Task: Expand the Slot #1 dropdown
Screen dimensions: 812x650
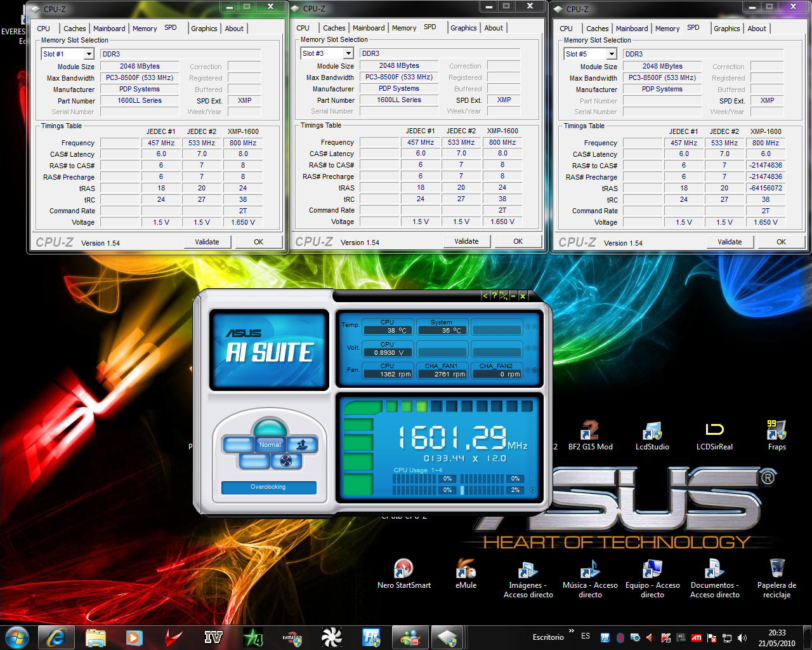Action: (89, 55)
